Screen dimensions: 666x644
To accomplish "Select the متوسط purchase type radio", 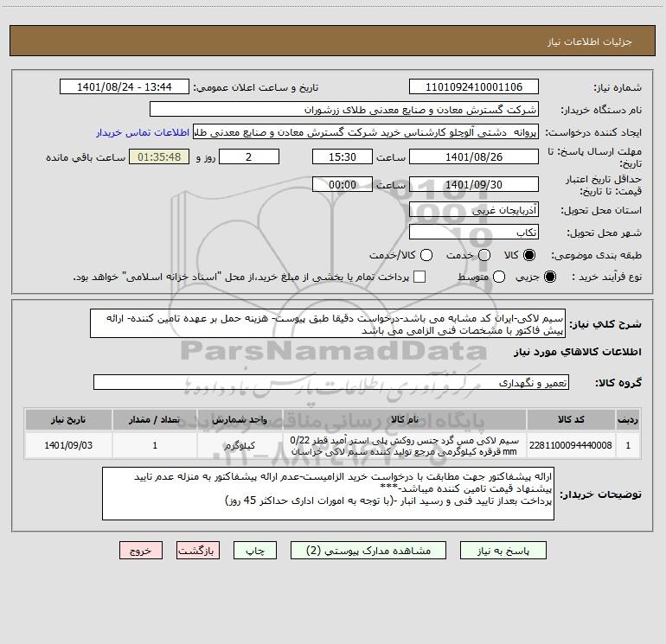I will click(x=499, y=277).
